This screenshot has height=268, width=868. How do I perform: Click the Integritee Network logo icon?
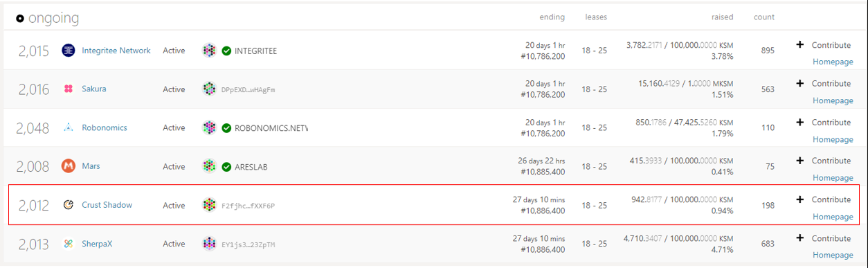pyautogui.click(x=69, y=51)
